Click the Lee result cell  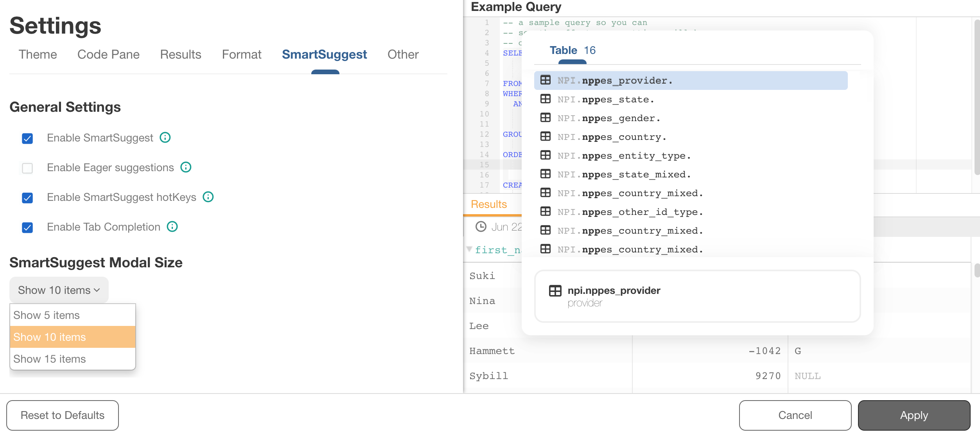coord(479,326)
